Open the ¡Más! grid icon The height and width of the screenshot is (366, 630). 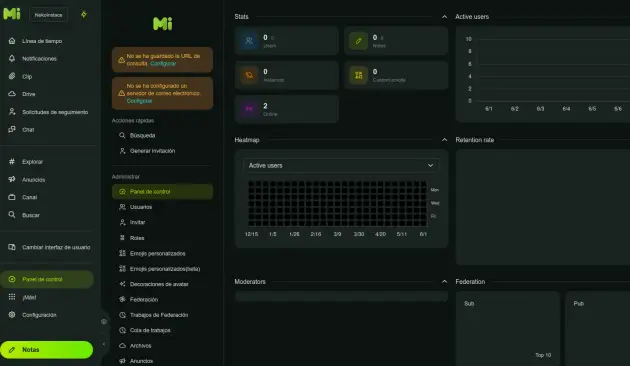[12, 297]
